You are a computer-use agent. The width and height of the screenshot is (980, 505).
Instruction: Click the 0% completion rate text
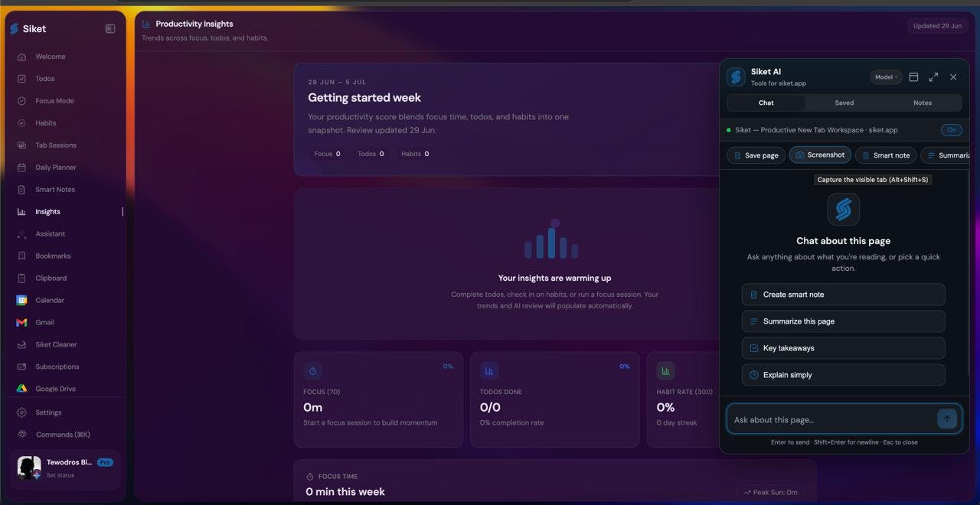coord(511,422)
